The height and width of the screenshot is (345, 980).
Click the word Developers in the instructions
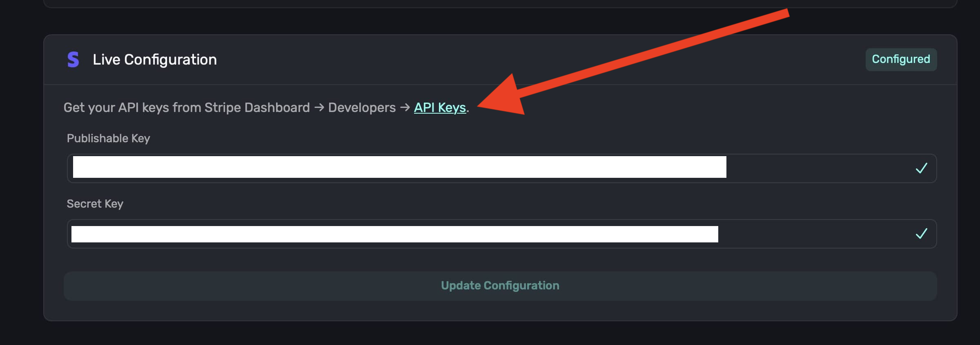coord(362,108)
